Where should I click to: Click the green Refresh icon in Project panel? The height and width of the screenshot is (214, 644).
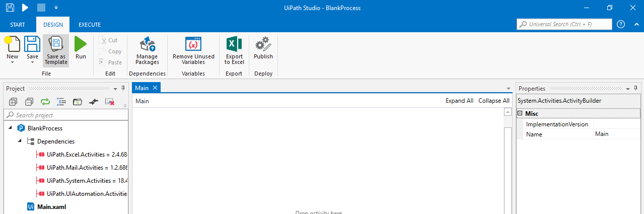pyautogui.click(x=45, y=102)
